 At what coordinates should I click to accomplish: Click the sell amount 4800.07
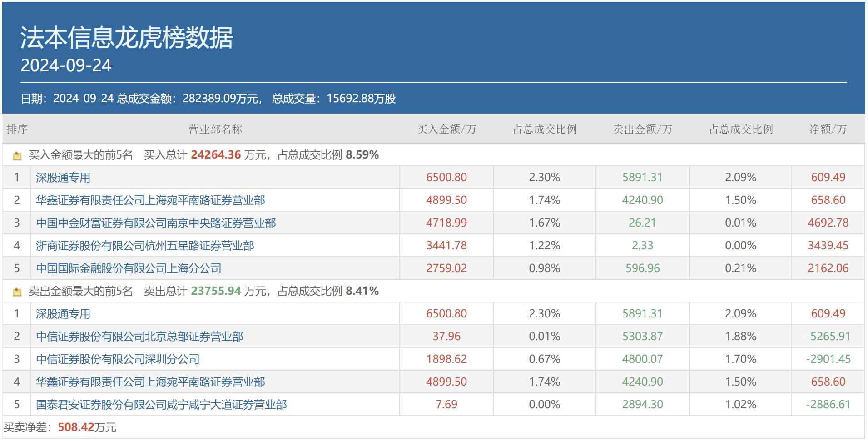click(642, 359)
